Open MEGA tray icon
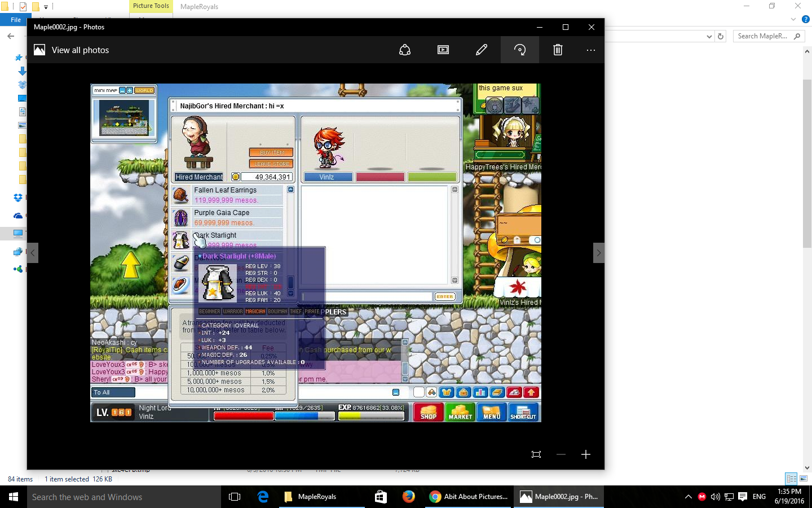 702,497
